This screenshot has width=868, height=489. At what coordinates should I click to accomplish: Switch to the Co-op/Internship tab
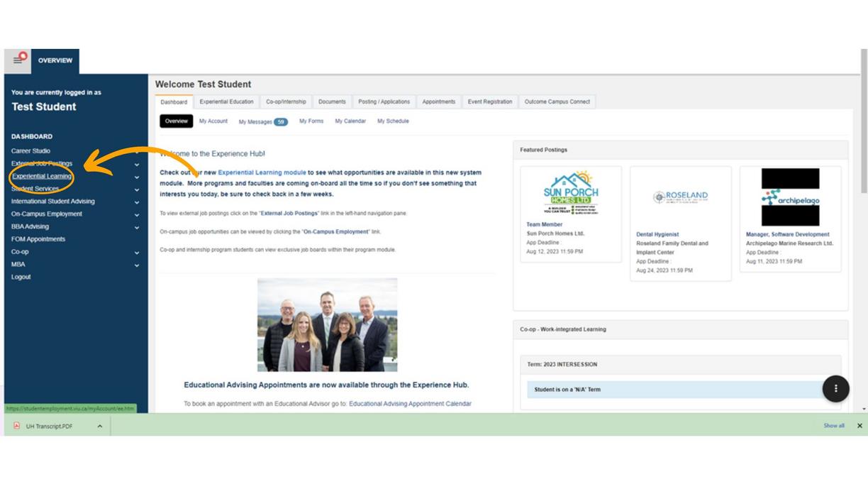(x=286, y=101)
